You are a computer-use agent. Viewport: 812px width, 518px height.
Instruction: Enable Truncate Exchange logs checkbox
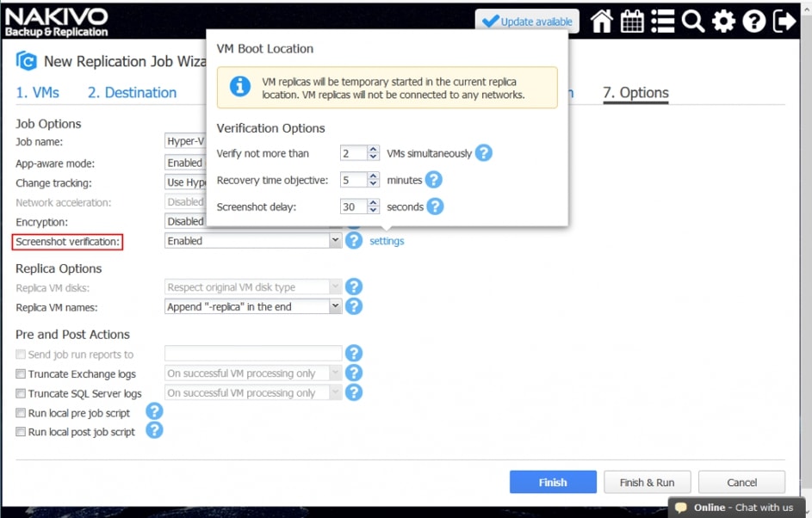[21, 374]
